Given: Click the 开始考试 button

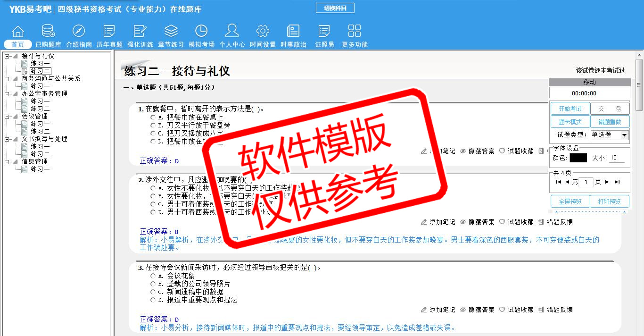Looking at the screenshot, I should pos(570,109).
